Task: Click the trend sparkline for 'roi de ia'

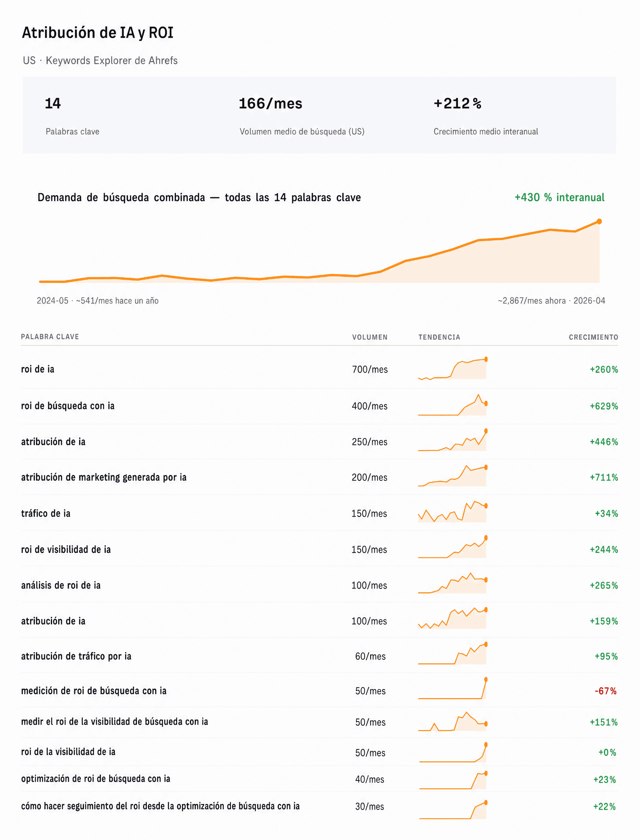Action: pos(452,369)
